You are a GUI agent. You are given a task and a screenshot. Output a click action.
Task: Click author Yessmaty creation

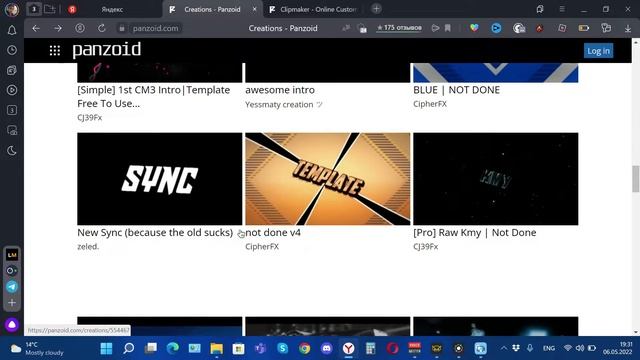(x=284, y=104)
